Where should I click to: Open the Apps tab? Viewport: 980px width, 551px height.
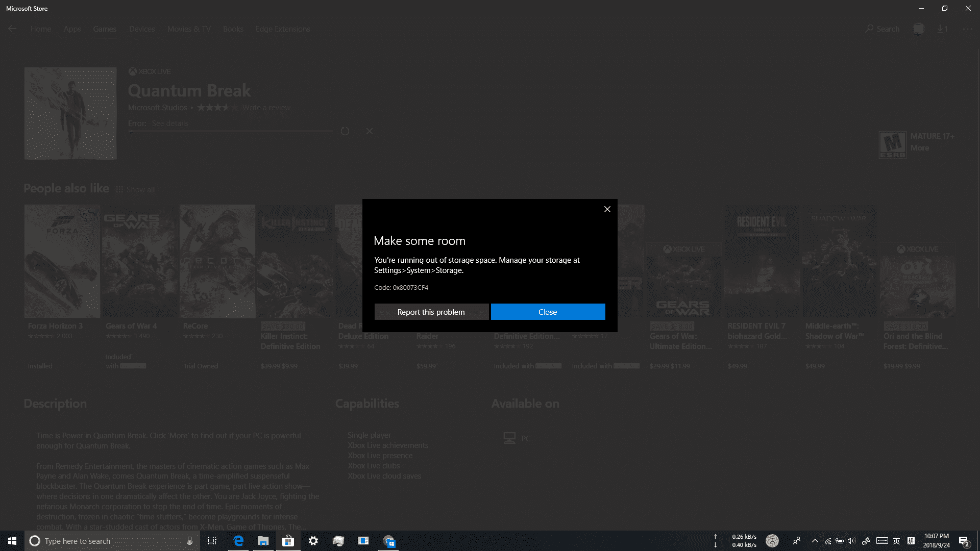tap(72, 29)
